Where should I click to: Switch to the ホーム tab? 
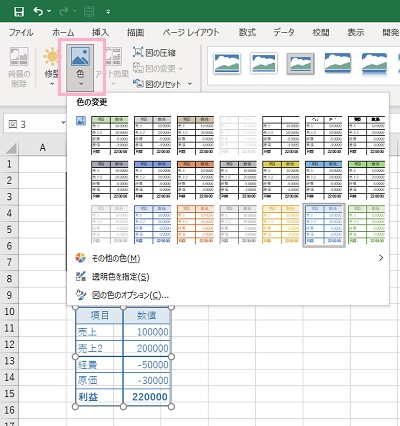63,32
